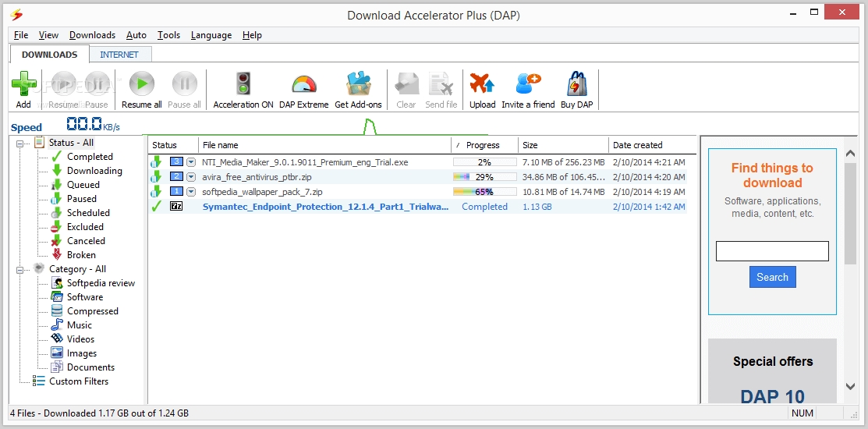This screenshot has width=868, height=429.
Task: Open DAP Extreme speedometer icon
Action: [304, 85]
